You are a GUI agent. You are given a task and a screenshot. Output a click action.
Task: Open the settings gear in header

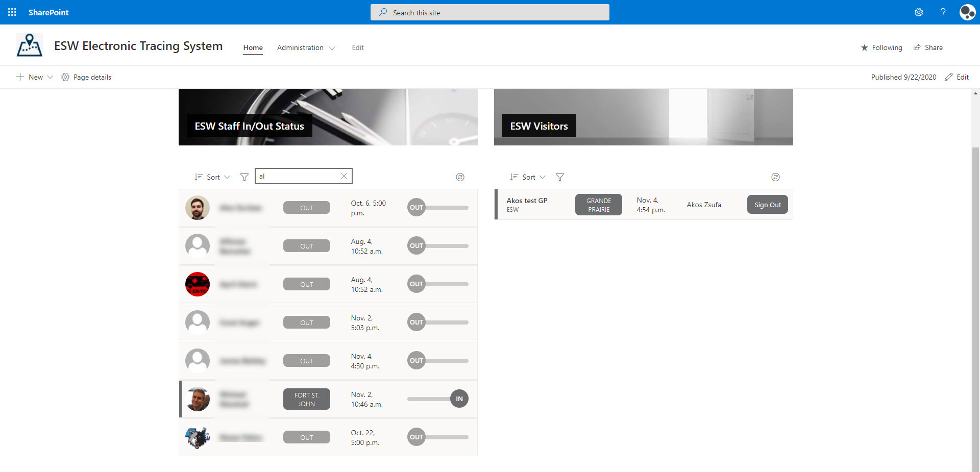(x=919, y=12)
